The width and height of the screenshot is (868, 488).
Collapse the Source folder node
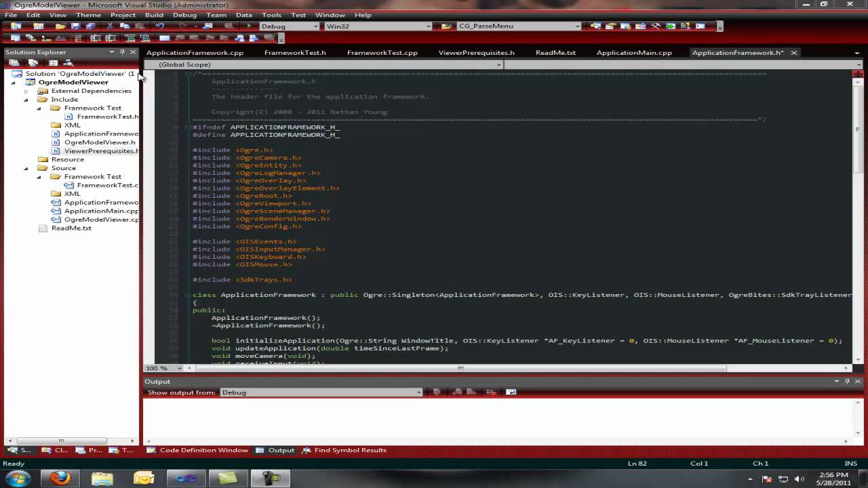tap(26, 168)
